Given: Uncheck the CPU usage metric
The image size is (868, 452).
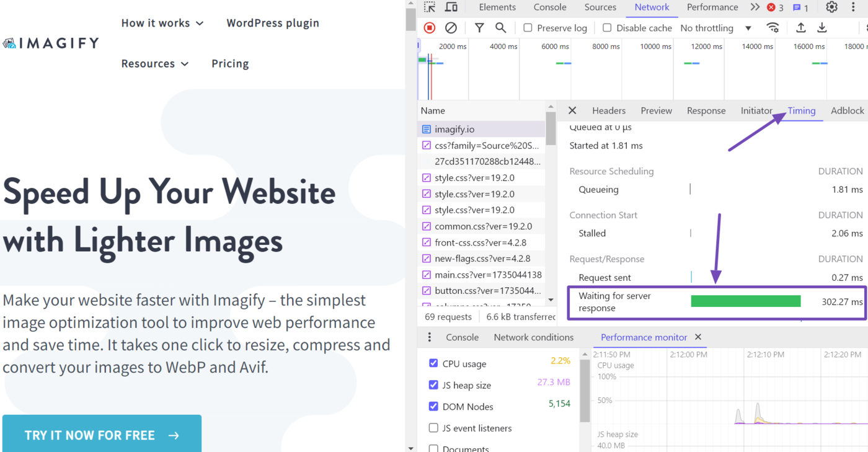Looking at the screenshot, I should pos(433,363).
